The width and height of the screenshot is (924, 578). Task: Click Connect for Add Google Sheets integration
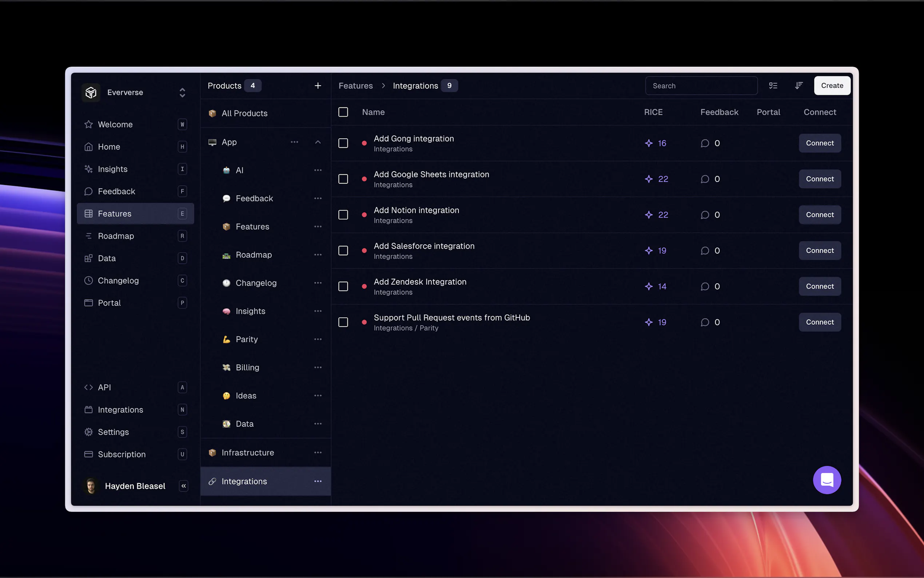pyautogui.click(x=819, y=179)
